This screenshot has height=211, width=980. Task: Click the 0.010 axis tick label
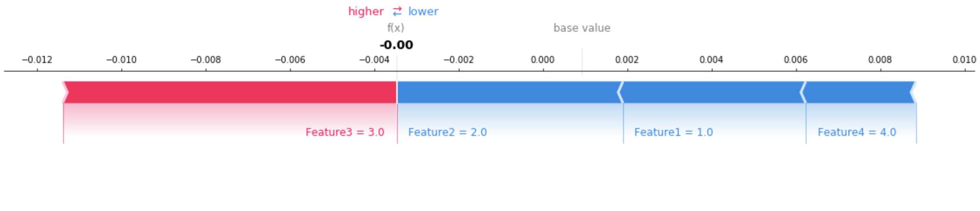[x=964, y=60]
